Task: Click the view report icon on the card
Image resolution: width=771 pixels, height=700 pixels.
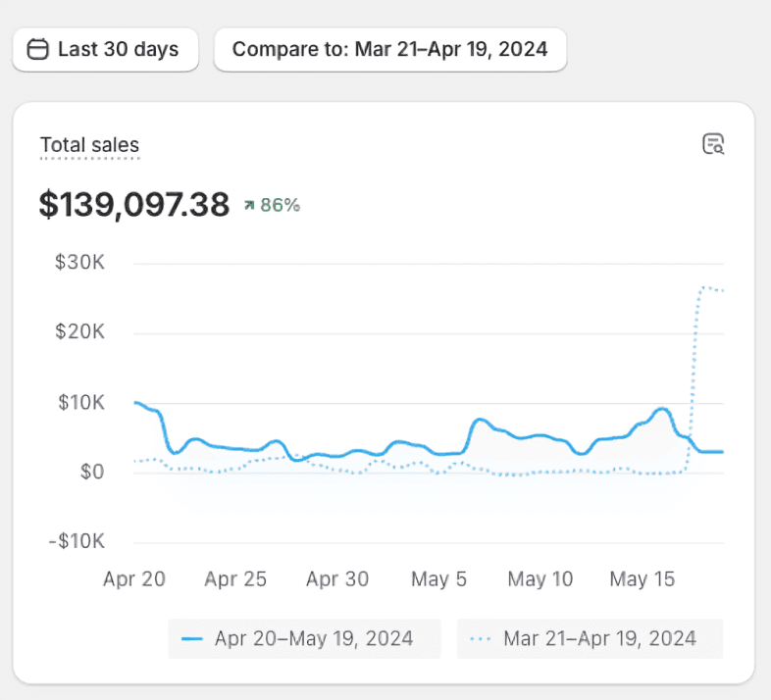Action: (713, 145)
